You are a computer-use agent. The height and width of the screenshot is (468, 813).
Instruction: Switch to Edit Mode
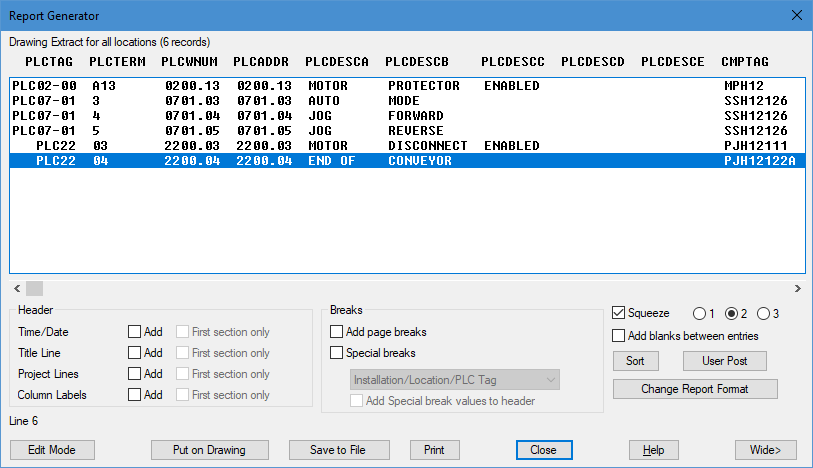(52, 450)
